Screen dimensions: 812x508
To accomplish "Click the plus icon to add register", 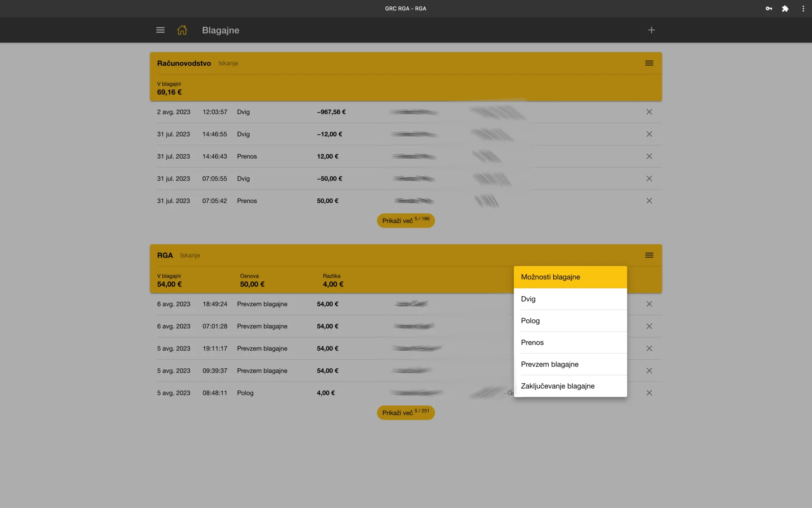I will coord(651,30).
